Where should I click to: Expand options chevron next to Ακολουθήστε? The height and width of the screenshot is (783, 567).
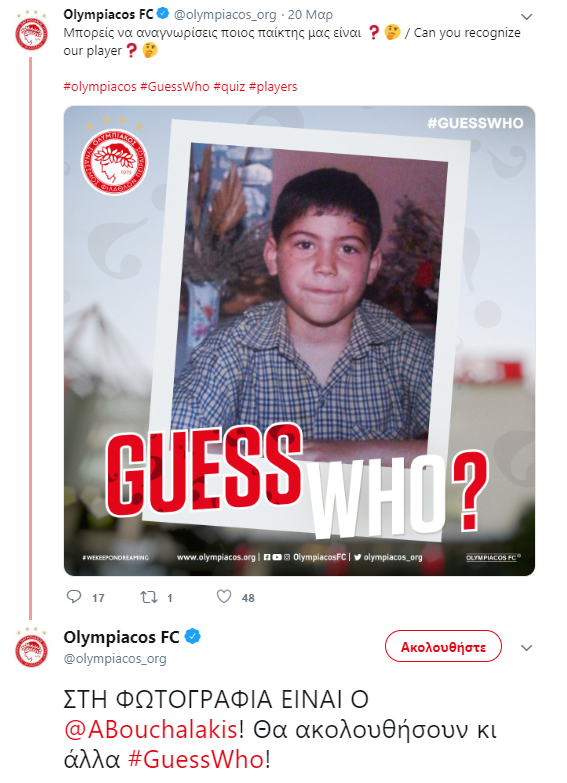[526, 648]
